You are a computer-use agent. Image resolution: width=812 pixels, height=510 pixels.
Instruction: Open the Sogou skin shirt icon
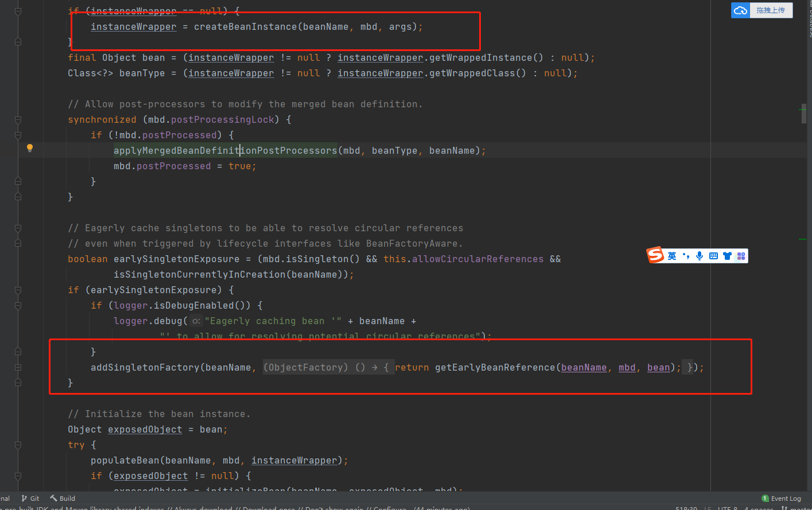point(727,256)
